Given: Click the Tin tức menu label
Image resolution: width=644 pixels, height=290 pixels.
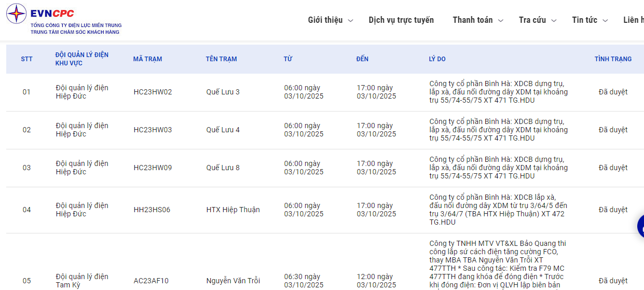Looking at the screenshot, I should [584, 20].
